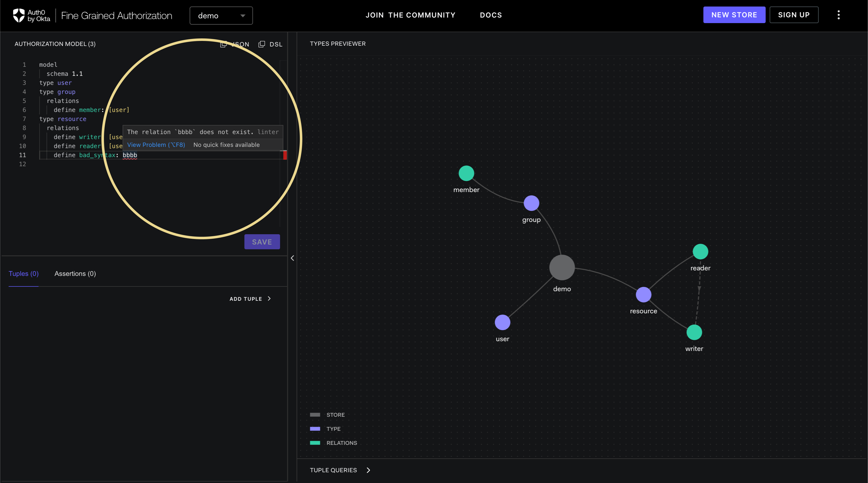
Task: Select the resource type node
Action: 643,295
